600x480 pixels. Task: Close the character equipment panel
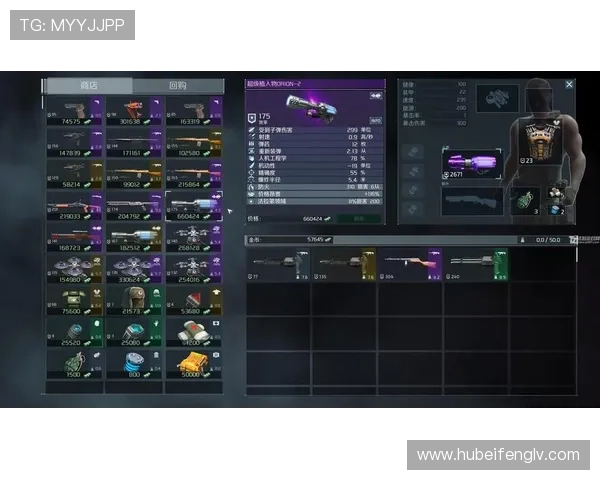569,85
